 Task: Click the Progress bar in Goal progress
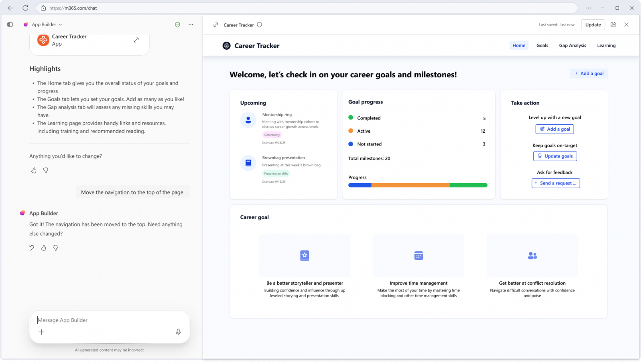pyautogui.click(x=418, y=185)
